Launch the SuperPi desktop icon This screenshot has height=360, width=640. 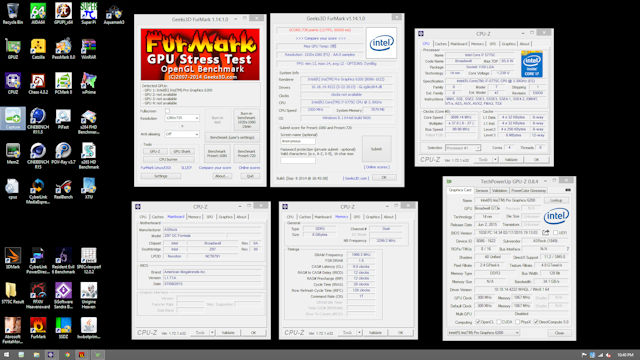[x=89, y=13]
